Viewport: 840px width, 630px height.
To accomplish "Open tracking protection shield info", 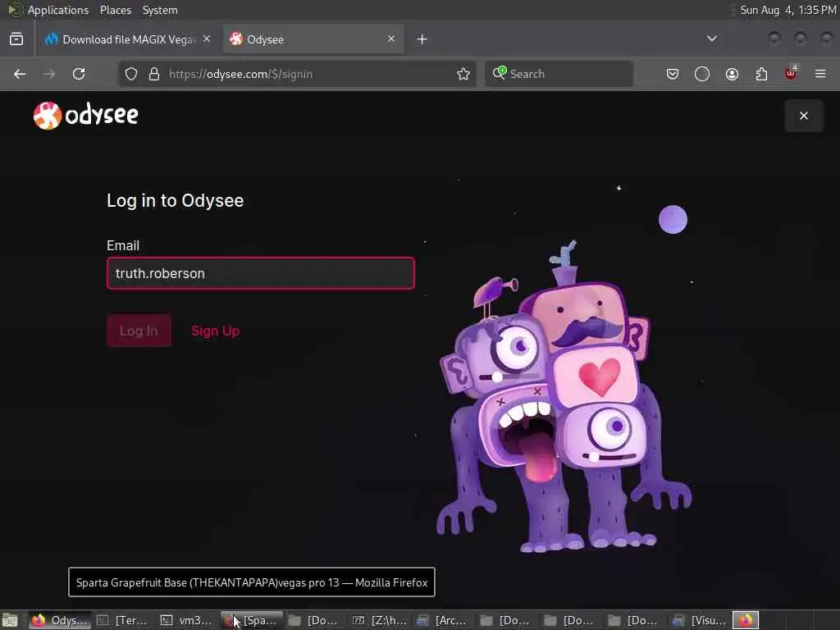I will click(131, 74).
